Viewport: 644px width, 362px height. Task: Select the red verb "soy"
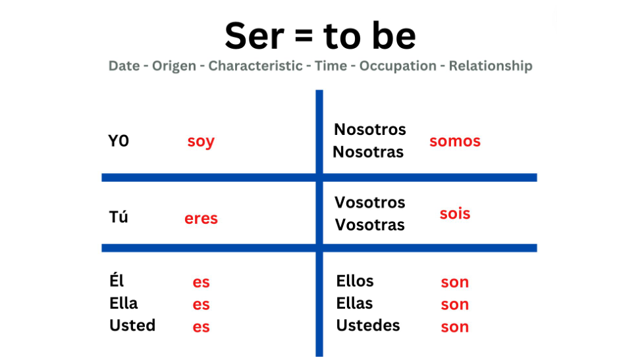tap(201, 142)
